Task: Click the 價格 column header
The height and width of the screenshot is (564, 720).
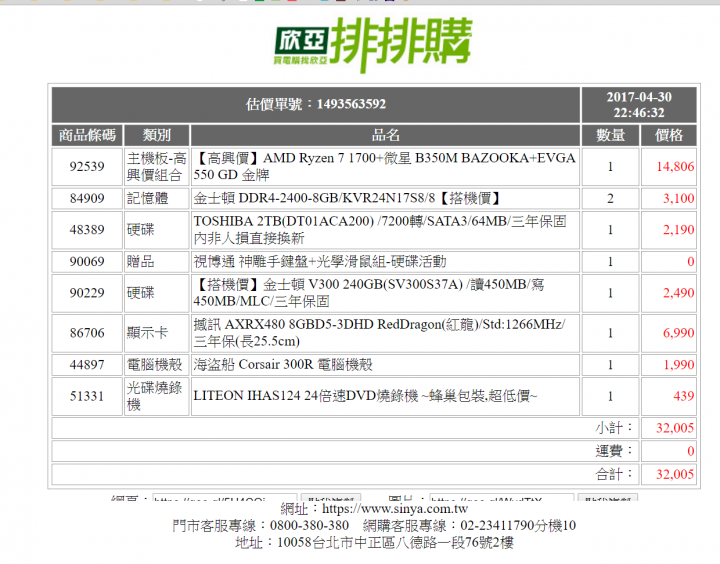Action: click(x=669, y=135)
